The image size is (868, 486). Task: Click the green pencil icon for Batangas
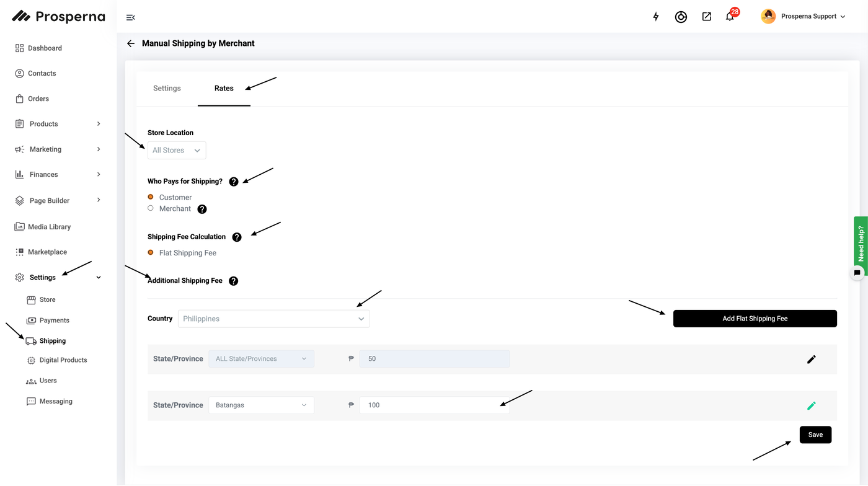(x=811, y=405)
